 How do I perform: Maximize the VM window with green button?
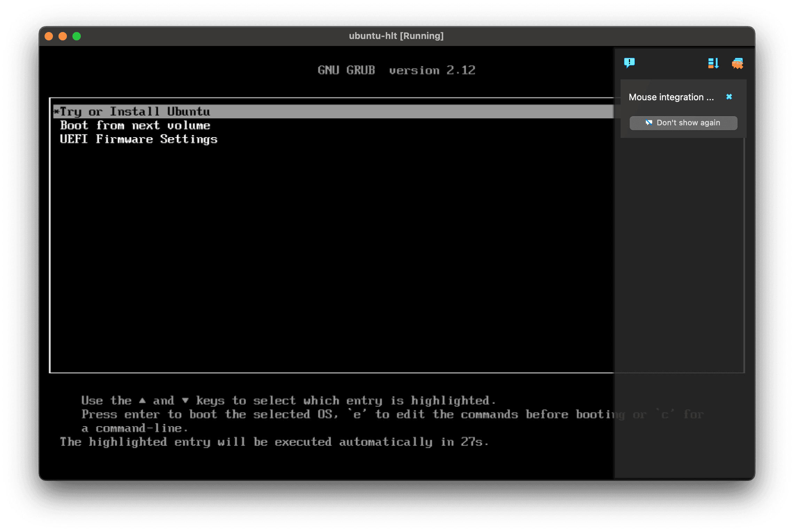(77, 36)
